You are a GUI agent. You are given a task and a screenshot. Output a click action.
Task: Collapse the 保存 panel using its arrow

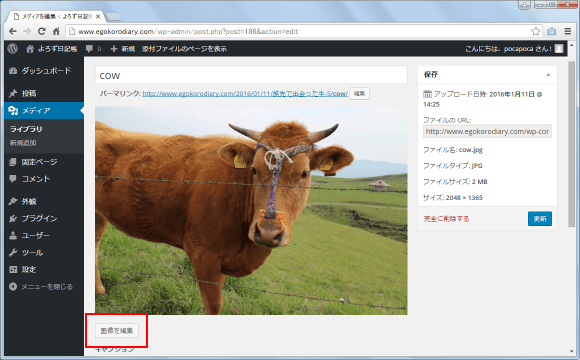click(548, 75)
